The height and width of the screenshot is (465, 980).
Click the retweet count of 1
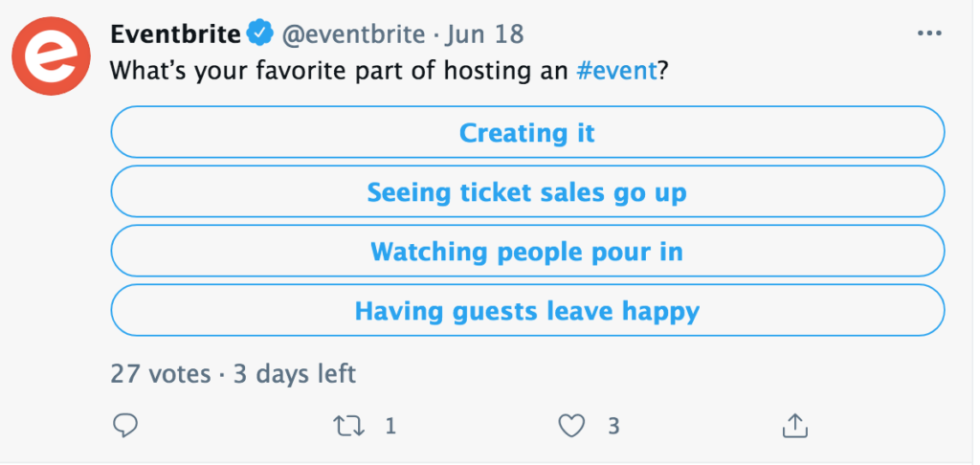(390, 426)
